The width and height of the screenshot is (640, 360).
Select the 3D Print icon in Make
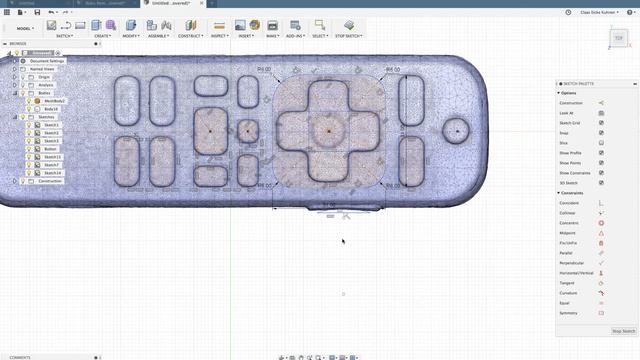pos(272,26)
